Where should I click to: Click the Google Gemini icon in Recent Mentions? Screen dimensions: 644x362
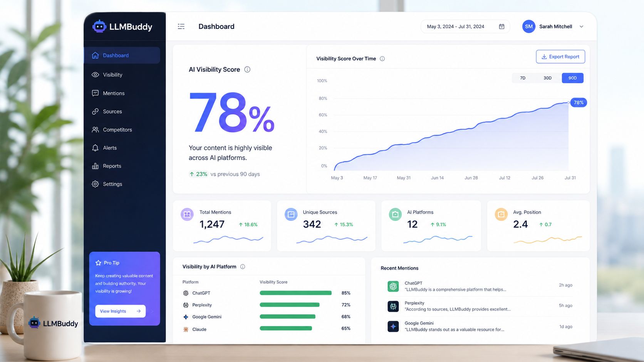tap(393, 327)
